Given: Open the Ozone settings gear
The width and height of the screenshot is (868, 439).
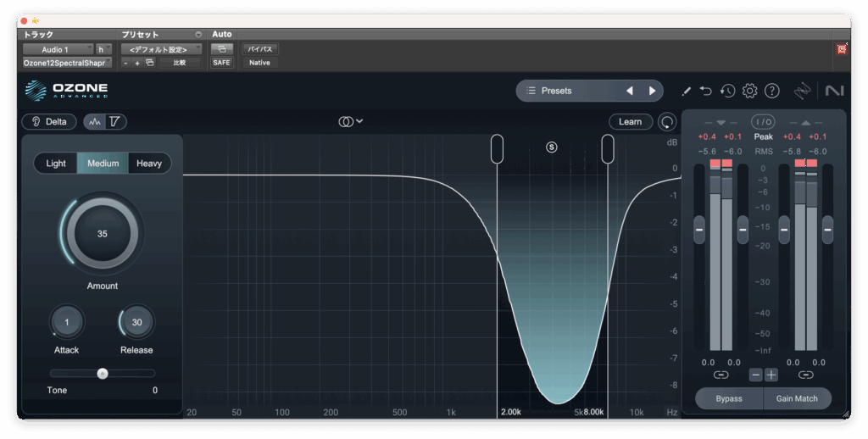Looking at the screenshot, I should coord(749,91).
